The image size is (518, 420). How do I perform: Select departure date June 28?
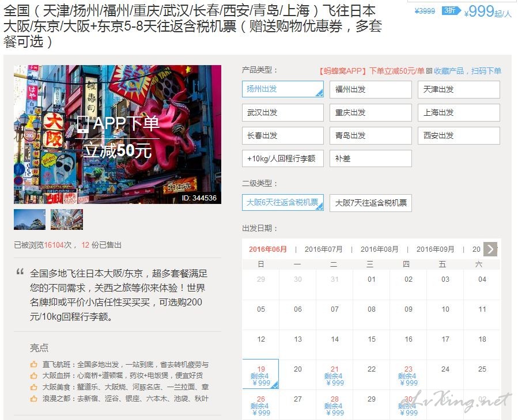[x=334, y=405]
